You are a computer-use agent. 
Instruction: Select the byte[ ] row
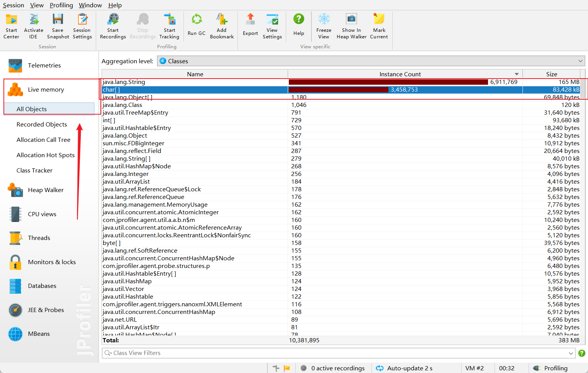click(x=341, y=243)
